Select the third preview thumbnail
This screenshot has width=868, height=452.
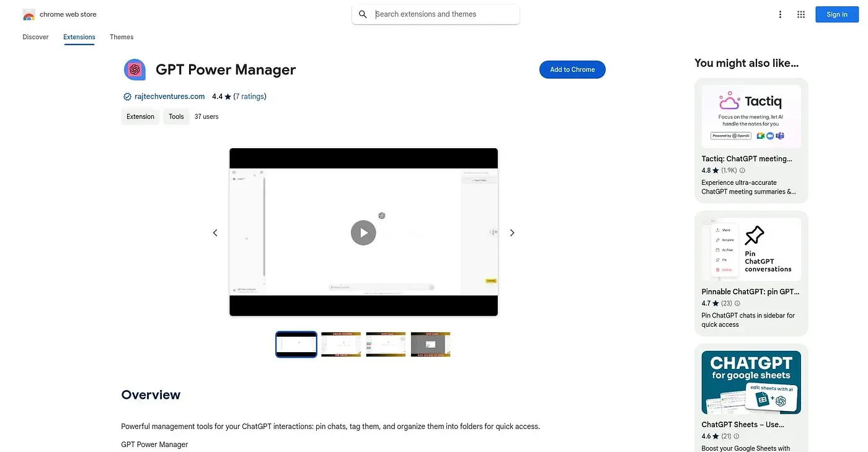point(386,344)
